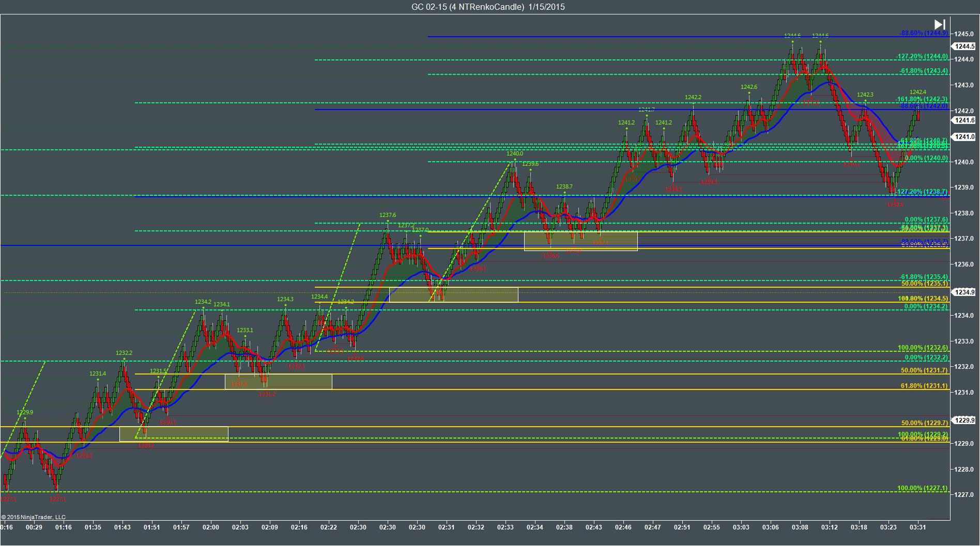Click the 1240.0 swing high label on the chart

515,153
